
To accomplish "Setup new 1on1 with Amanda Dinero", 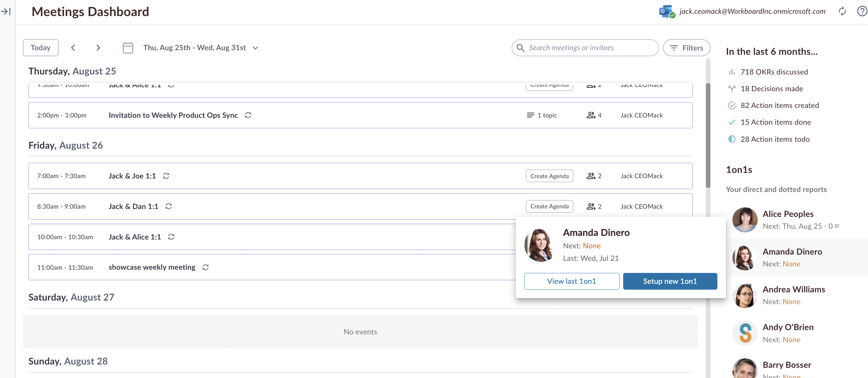I will click(670, 281).
